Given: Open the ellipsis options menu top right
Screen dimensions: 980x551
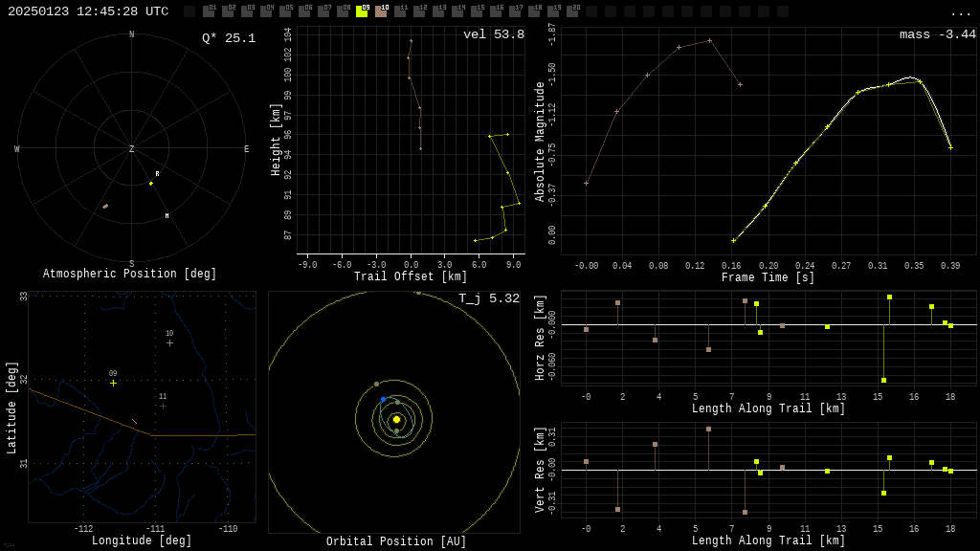Looking at the screenshot, I should click(961, 12).
